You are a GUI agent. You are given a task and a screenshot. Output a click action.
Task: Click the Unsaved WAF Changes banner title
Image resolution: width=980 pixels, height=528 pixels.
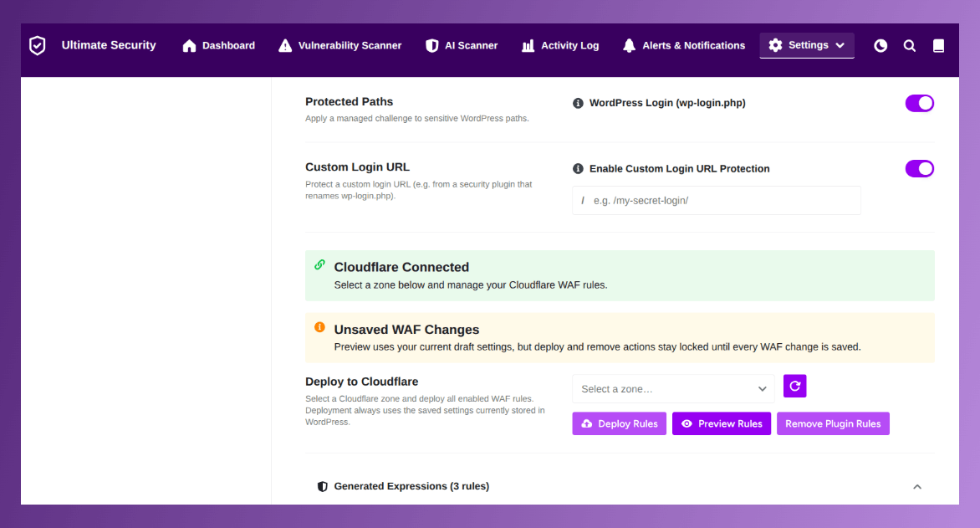pyautogui.click(x=406, y=330)
